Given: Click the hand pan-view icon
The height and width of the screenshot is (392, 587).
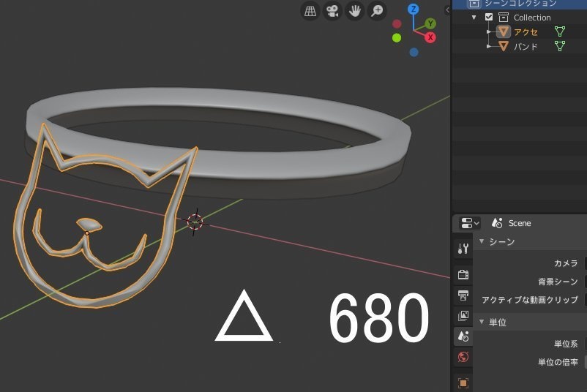Looking at the screenshot, I should [354, 11].
